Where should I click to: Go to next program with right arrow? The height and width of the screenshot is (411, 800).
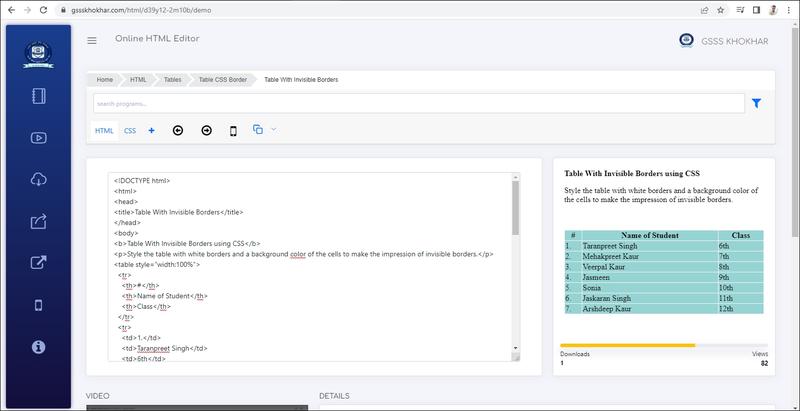206,130
